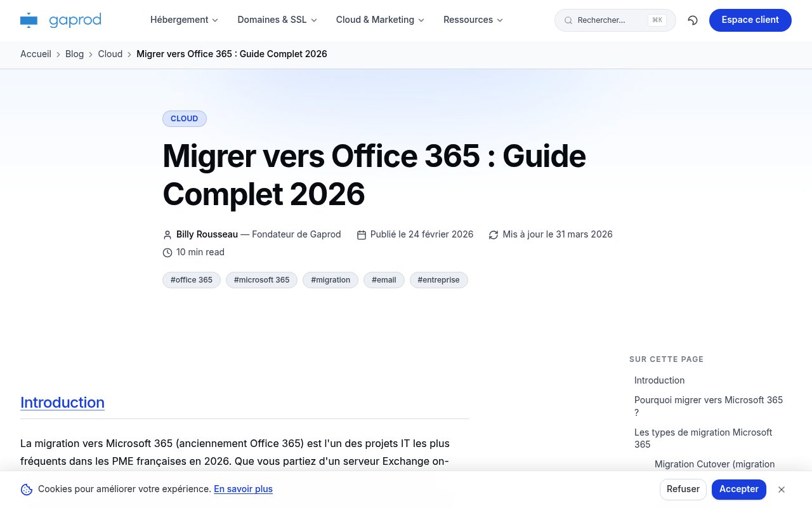This screenshot has height=508, width=812.
Task: Open Blog breadcrumb link
Action: (74, 54)
